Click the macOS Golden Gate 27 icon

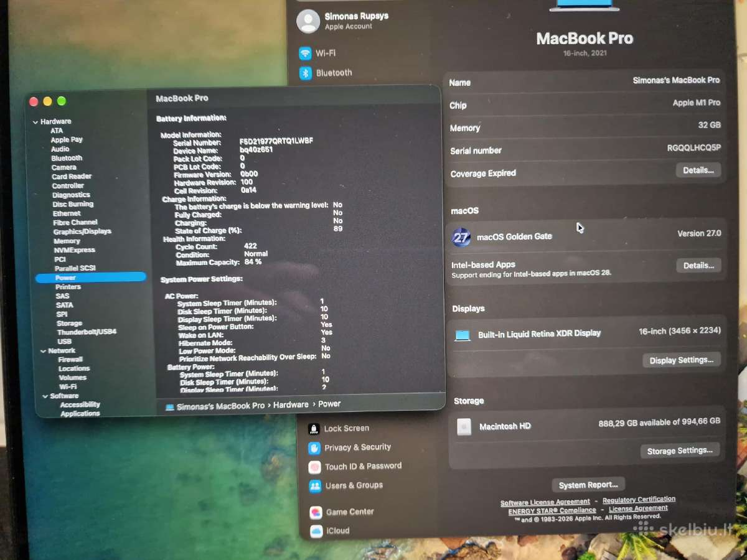461,237
